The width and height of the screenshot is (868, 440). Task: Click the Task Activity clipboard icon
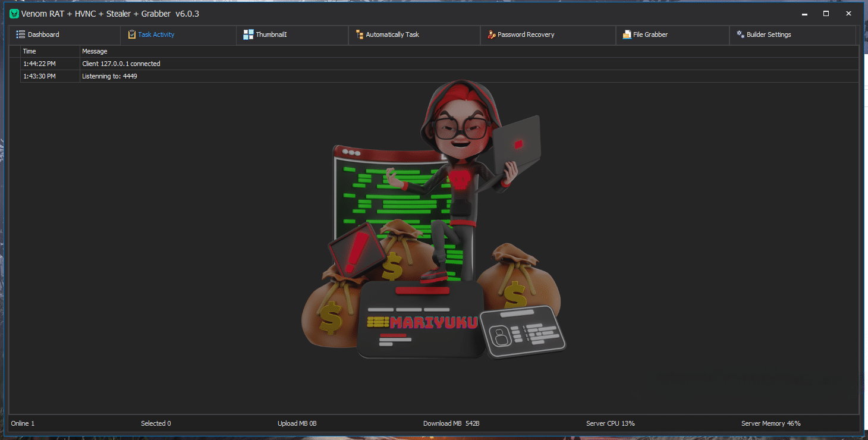point(132,34)
